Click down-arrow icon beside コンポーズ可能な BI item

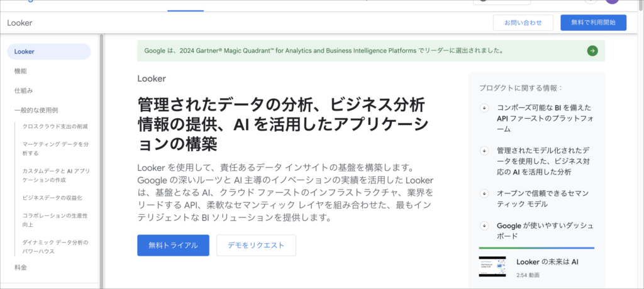484,107
